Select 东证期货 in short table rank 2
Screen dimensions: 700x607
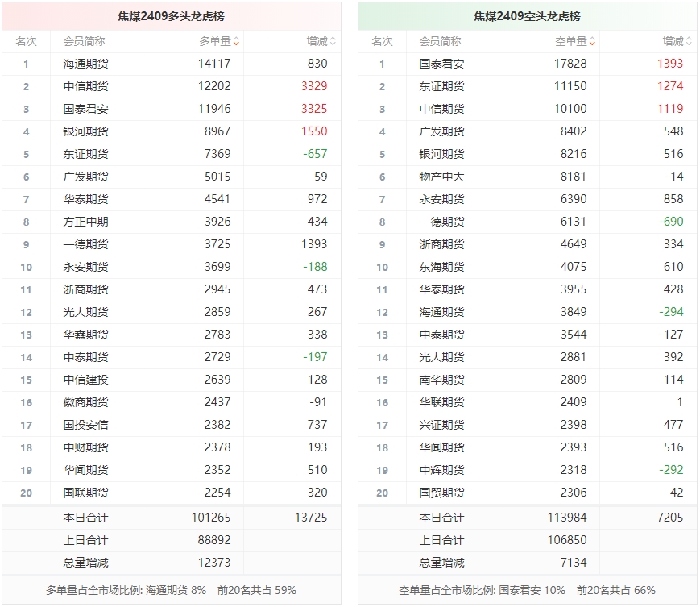pyautogui.click(x=441, y=86)
